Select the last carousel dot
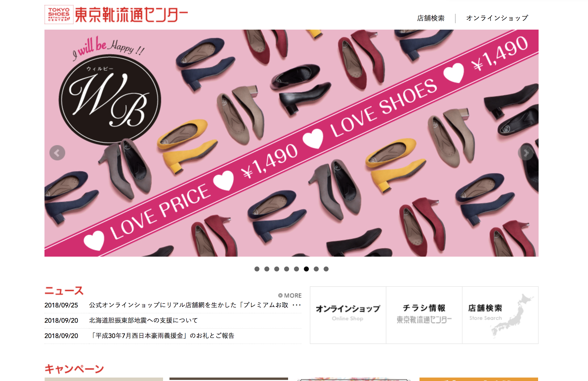588x381 pixels. tap(326, 269)
